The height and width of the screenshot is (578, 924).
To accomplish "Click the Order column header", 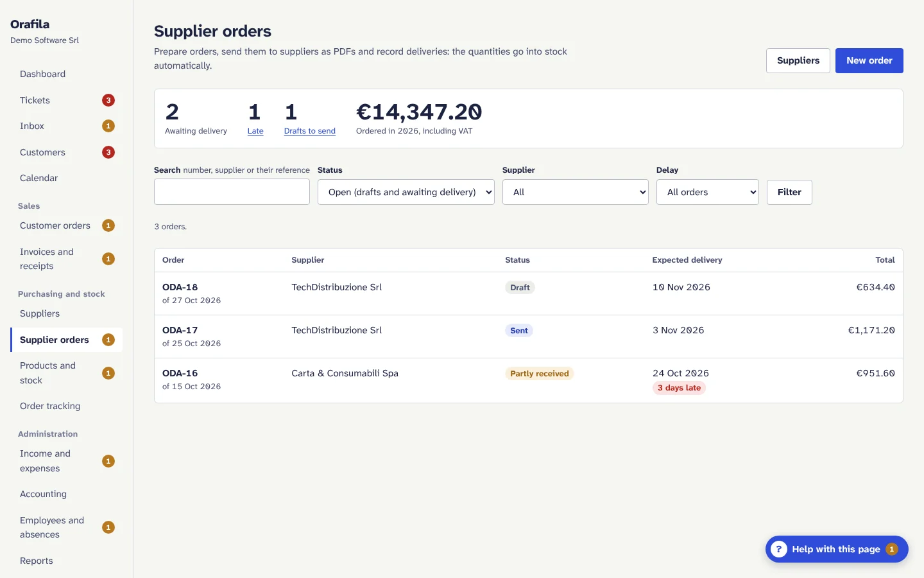I will [x=173, y=260].
